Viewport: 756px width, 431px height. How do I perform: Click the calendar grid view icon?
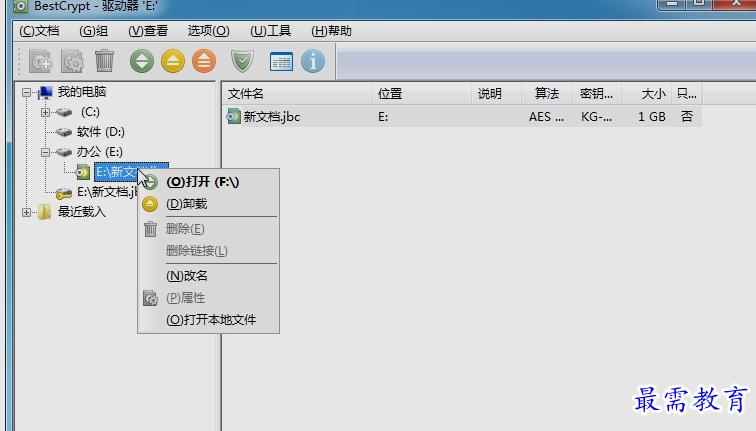click(x=281, y=62)
